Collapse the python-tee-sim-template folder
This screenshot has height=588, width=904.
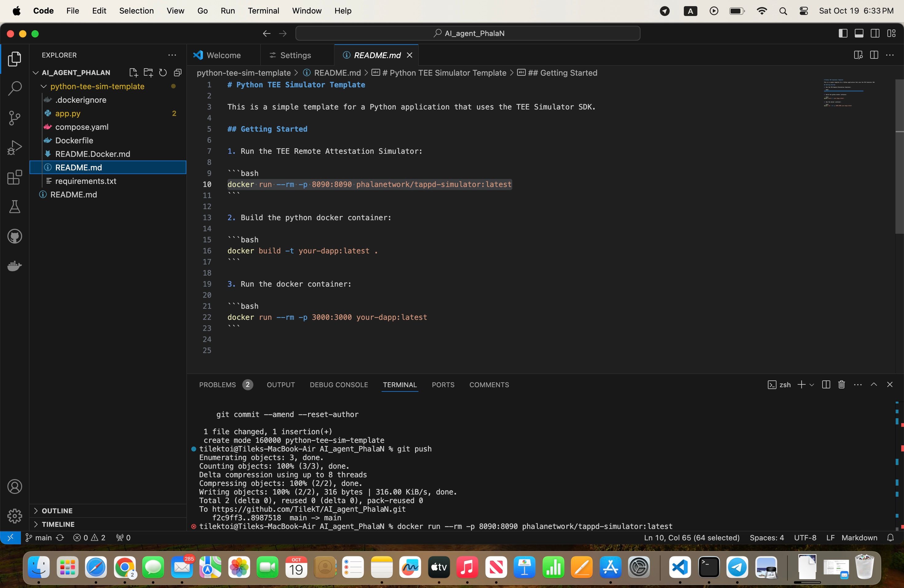[x=44, y=87]
